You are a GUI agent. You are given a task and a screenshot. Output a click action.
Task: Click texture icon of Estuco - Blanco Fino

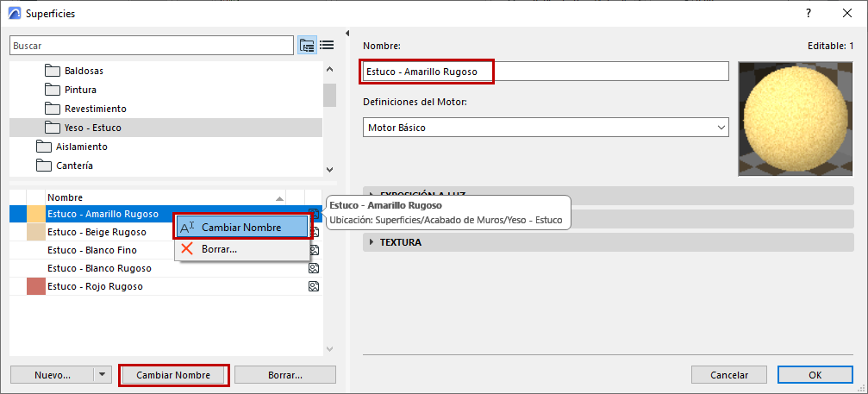click(314, 250)
